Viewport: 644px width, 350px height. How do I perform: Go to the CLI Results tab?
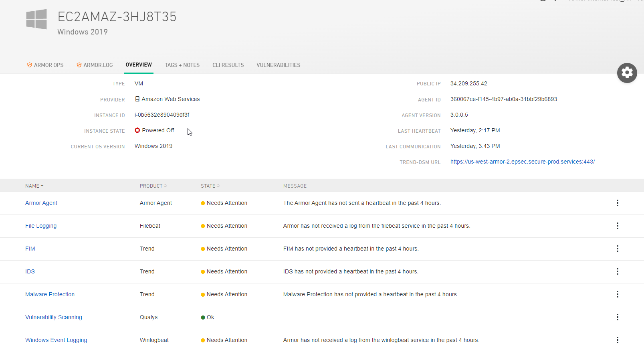pos(228,65)
